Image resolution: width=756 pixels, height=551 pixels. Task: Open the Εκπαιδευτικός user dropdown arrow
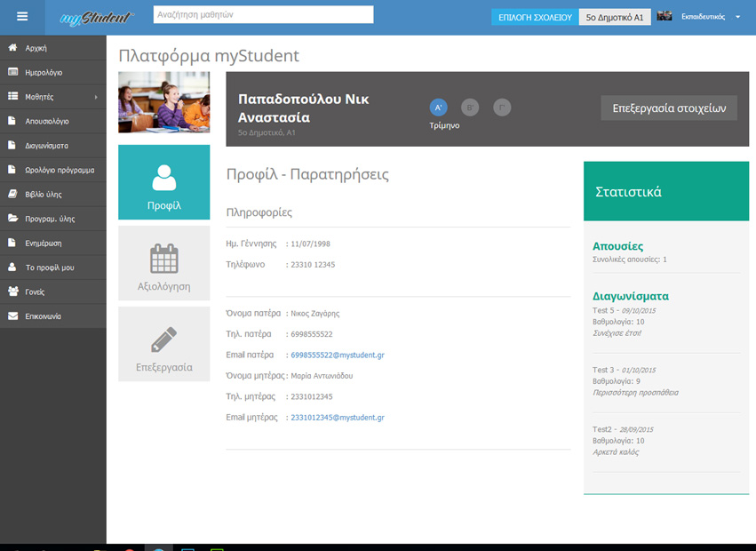point(737,17)
